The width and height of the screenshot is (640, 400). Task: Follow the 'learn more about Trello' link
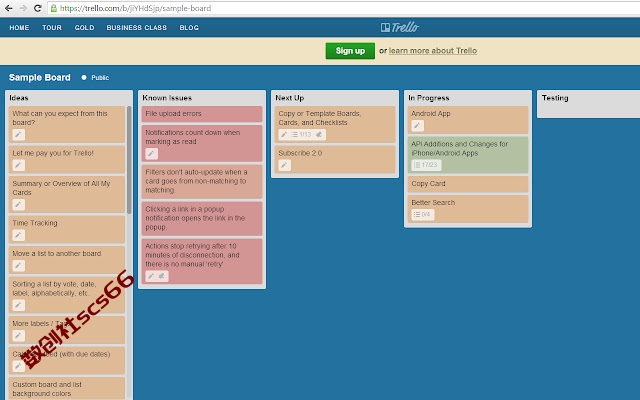point(433,51)
